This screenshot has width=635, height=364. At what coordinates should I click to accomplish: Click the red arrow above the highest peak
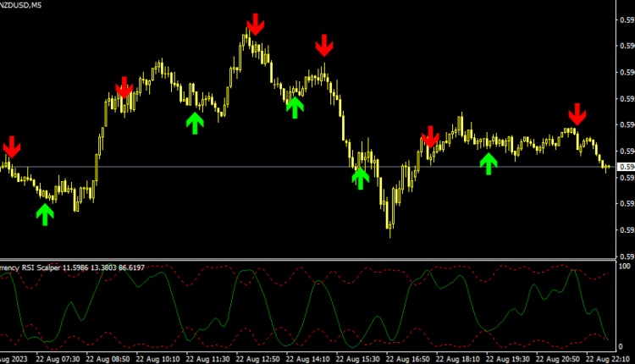[254, 25]
